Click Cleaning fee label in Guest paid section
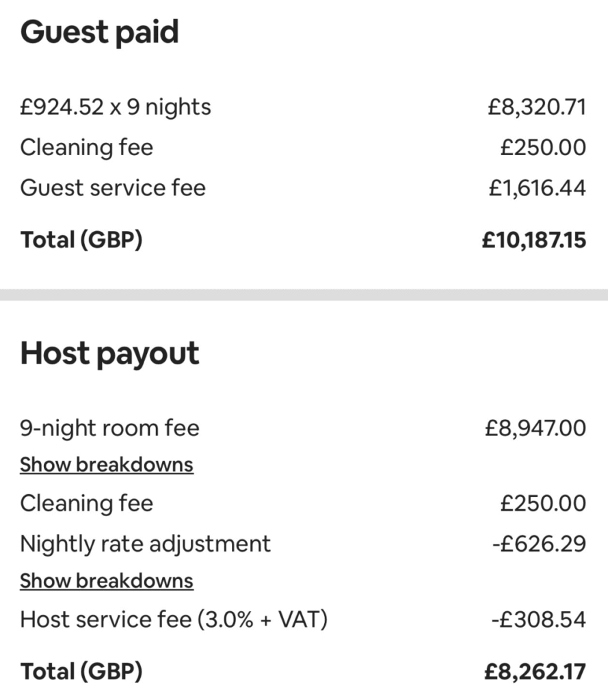The width and height of the screenshot is (608, 700). (x=87, y=148)
